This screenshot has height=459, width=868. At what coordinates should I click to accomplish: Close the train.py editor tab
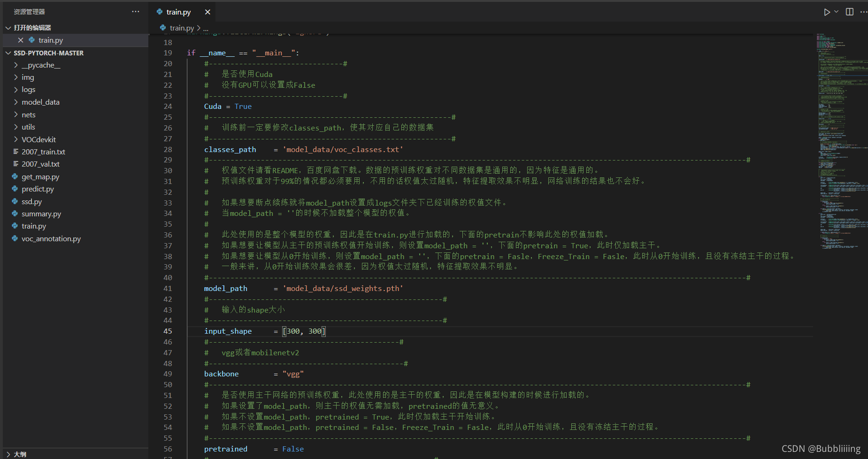pos(207,12)
